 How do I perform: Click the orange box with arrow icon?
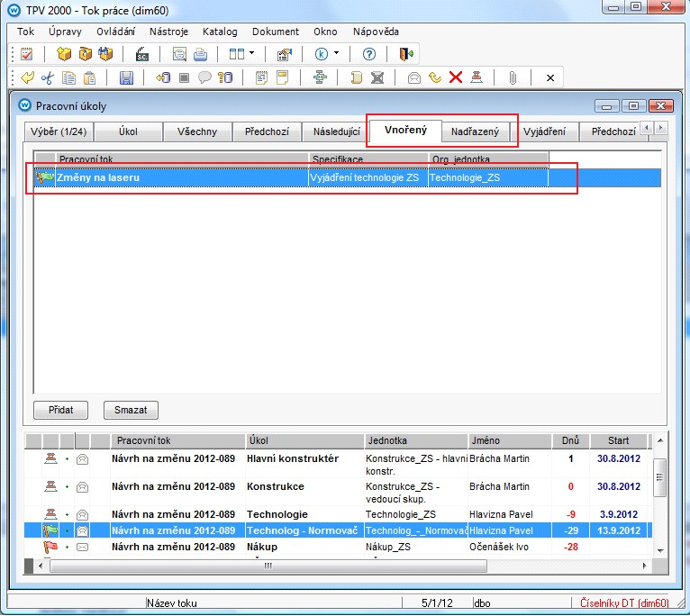click(85, 54)
